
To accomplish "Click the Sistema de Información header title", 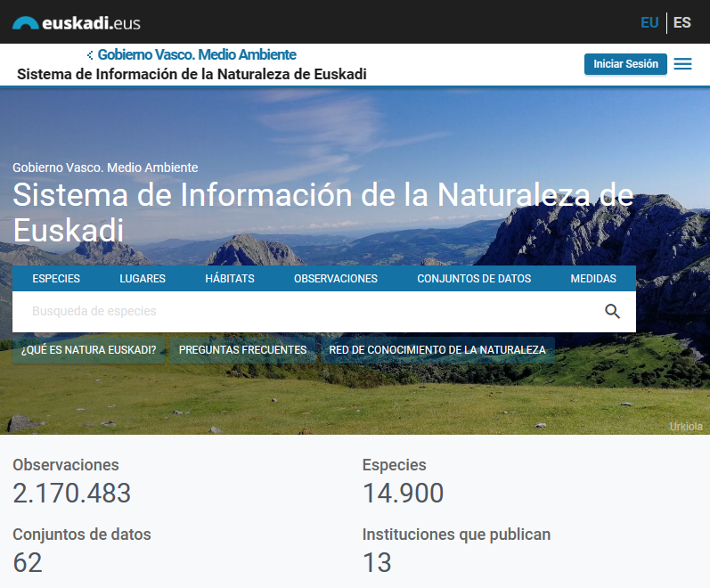I will pyautogui.click(x=192, y=74).
